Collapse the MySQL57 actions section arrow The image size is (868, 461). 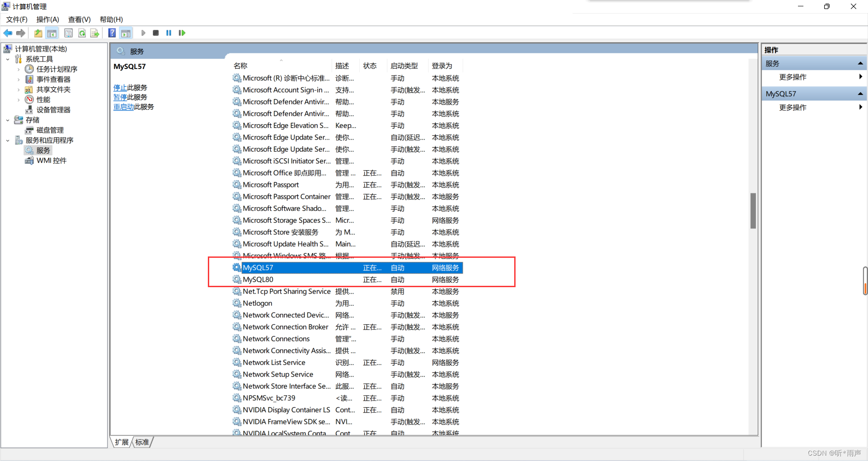(x=860, y=94)
